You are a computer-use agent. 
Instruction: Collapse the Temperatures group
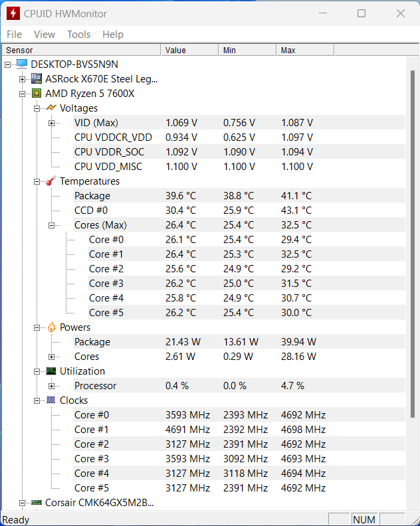point(37,181)
